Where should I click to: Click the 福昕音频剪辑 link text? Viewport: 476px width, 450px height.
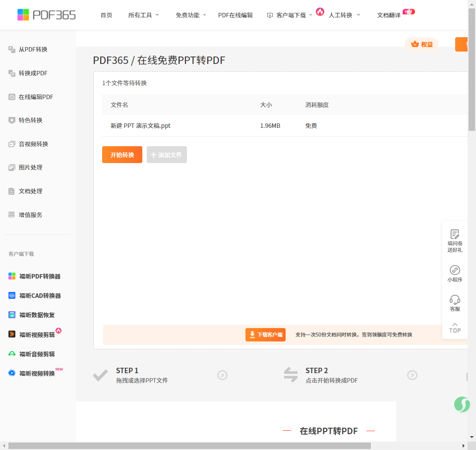click(x=37, y=354)
